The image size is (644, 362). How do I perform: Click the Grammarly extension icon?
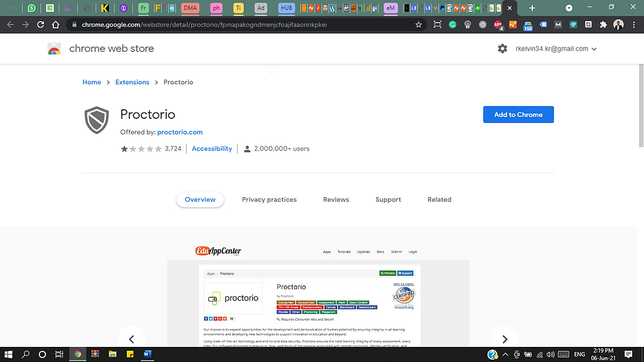point(452,24)
